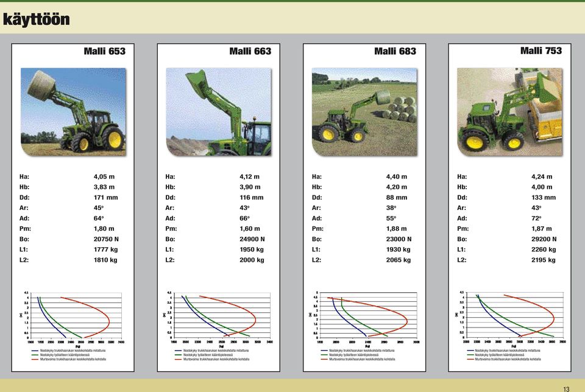Click value '2065 kg' in Malli 683
Viewport: 585px width, 392px height.
pos(399,260)
